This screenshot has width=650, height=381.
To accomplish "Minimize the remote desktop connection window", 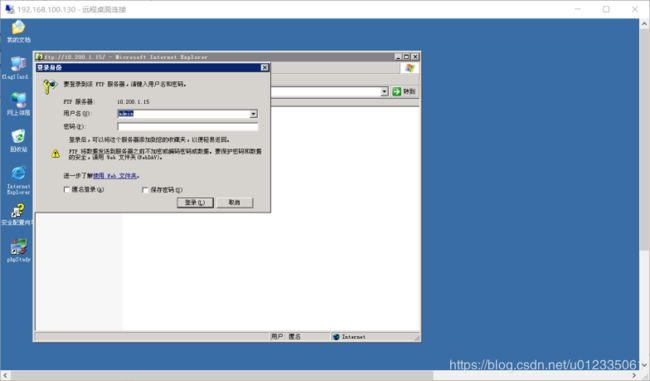I will click(578, 9).
